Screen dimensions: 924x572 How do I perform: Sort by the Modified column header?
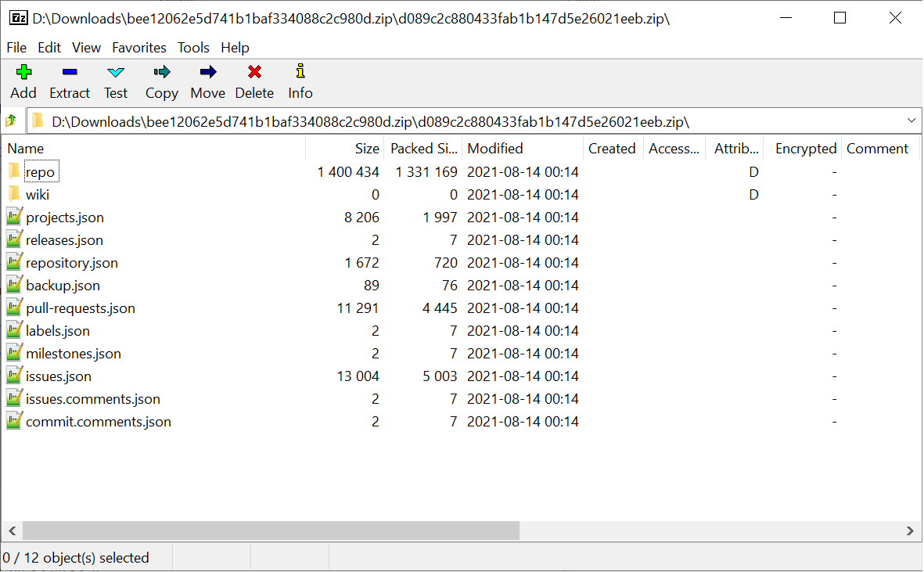(x=523, y=149)
